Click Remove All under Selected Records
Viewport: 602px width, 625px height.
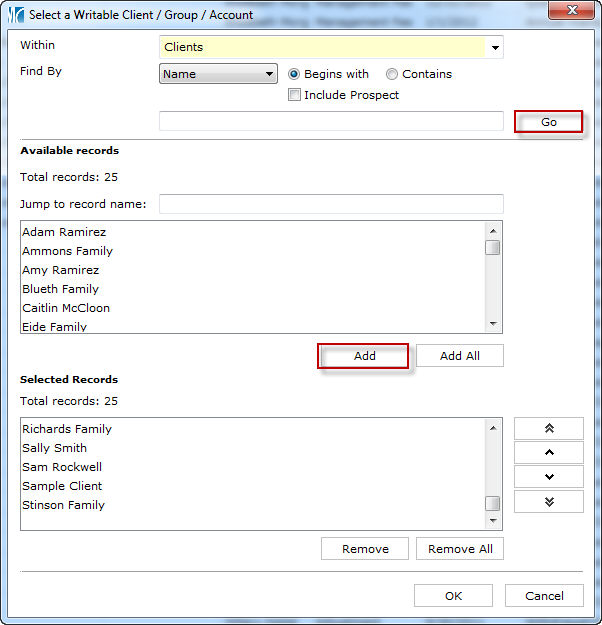460,549
